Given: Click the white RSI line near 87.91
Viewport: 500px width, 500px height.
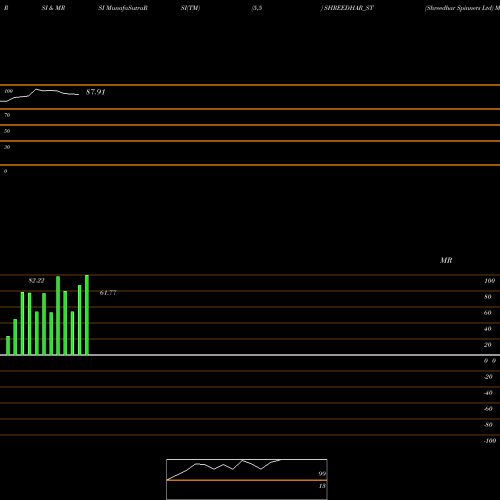Looking at the screenshot, I should pyautogui.click(x=40, y=95).
